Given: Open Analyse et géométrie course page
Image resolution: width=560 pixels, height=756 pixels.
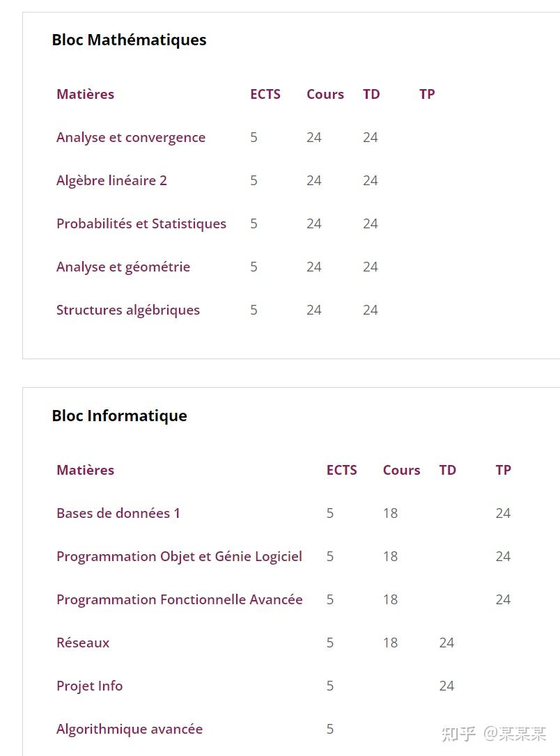Looking at the screenshot, I should (123, 267).
